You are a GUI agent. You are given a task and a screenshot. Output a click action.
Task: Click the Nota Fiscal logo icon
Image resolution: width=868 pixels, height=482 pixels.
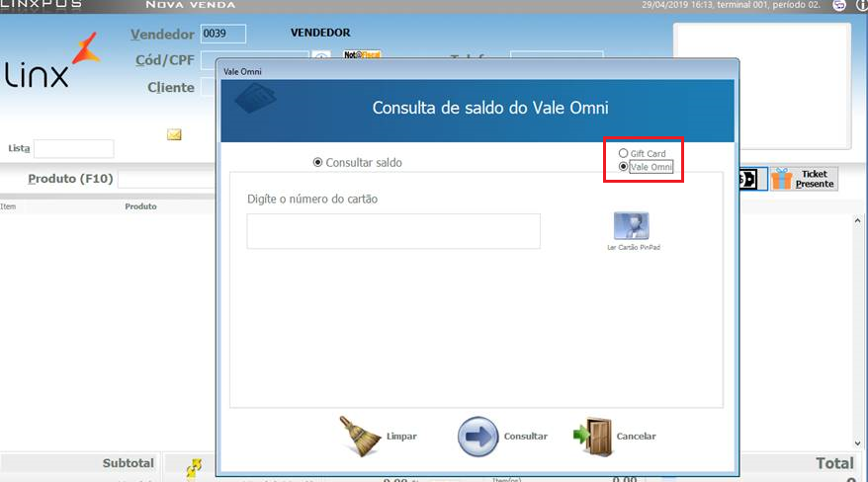point(362,54)
